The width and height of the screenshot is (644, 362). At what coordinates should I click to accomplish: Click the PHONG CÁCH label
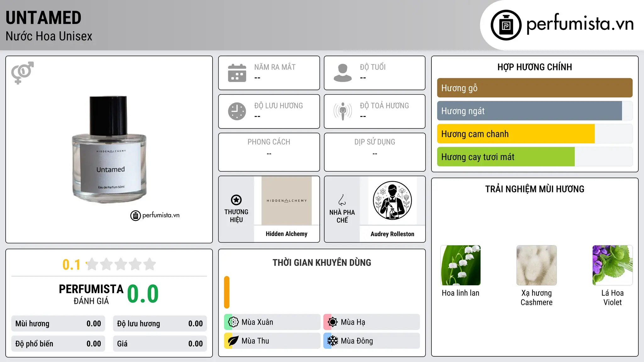[x=269, y=142]
